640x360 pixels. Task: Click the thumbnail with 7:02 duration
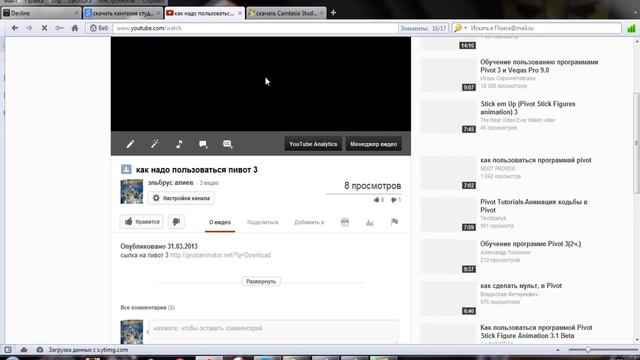tap(448, 173)
